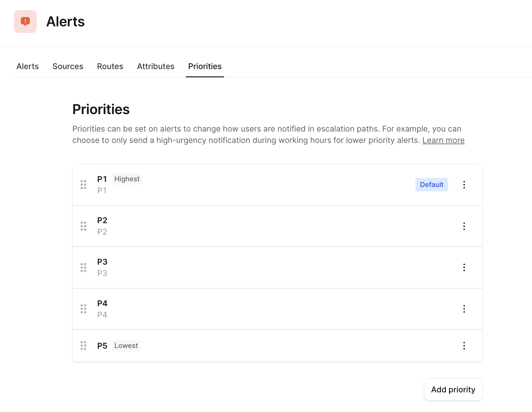Expand the three-dot menu for P3

click(x=464, y=267)
